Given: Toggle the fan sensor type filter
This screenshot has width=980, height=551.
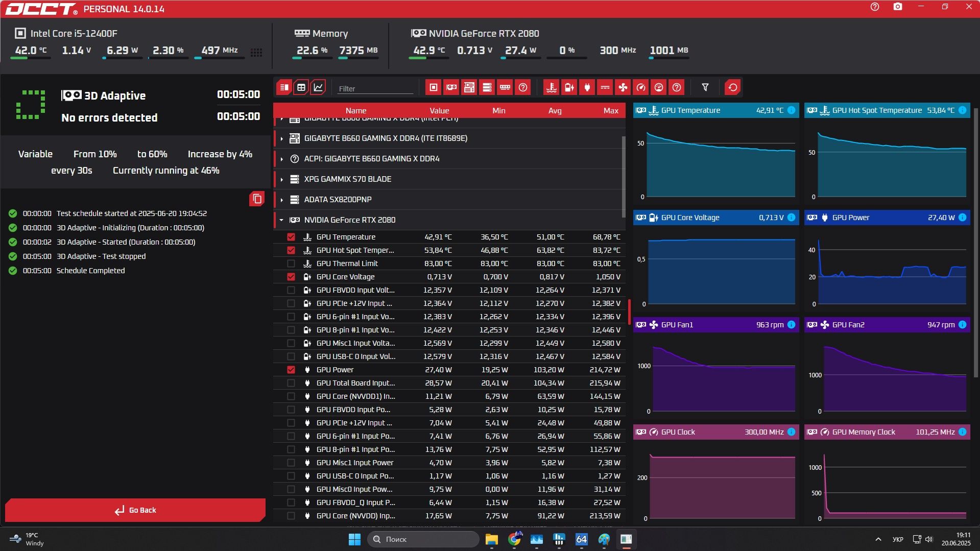Looking at the screenshot, I should [623, 87].
